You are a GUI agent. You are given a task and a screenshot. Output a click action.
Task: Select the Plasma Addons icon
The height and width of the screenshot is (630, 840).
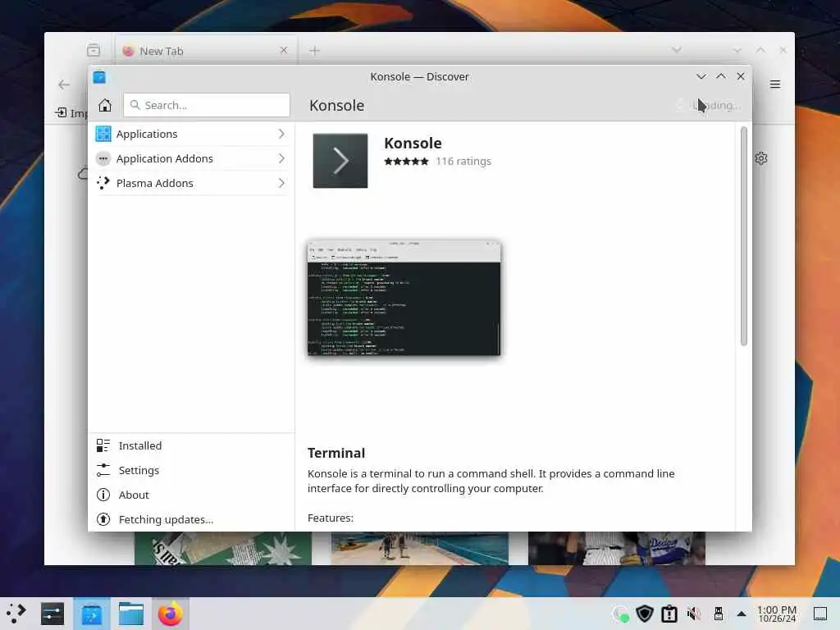[x=103, y=183]
